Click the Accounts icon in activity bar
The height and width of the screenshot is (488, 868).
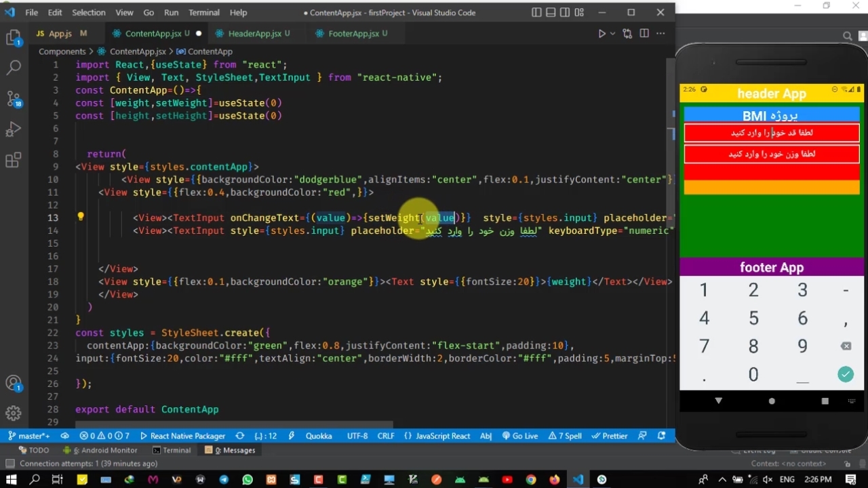click(14, 383)
